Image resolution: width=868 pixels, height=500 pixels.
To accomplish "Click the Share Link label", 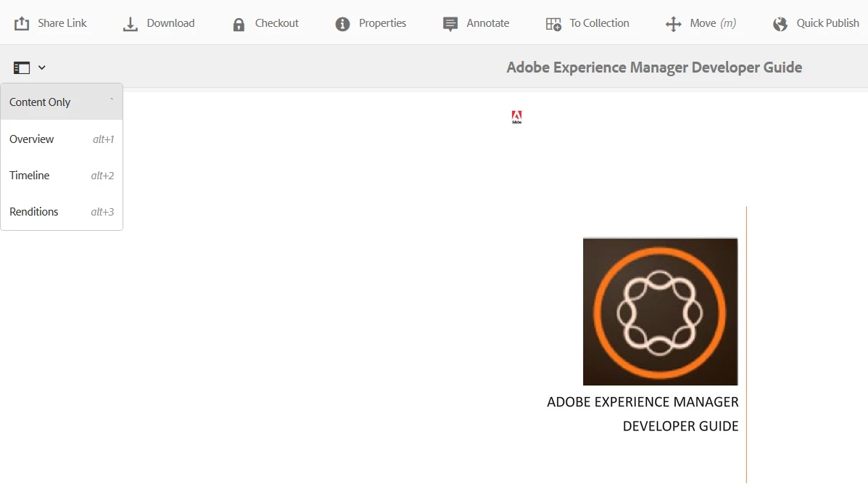I will tap(62, 23).
